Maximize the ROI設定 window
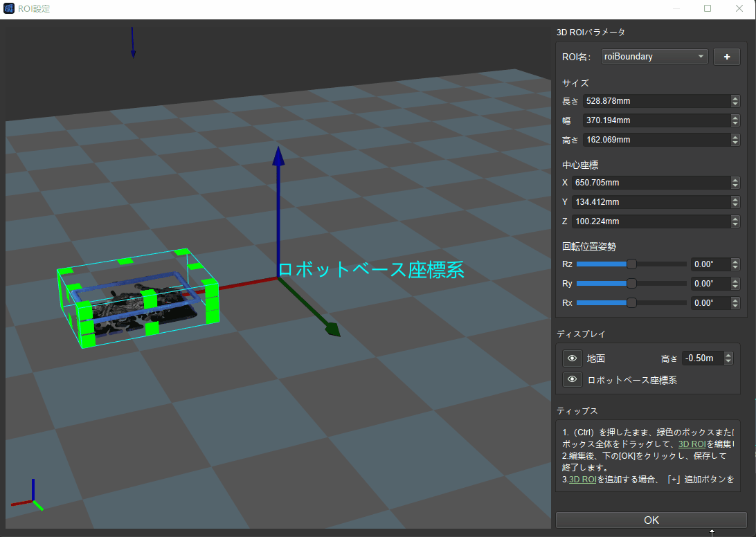Image resolution: width=756 pixels, height=537 pixels. click(x=708, y=8)
